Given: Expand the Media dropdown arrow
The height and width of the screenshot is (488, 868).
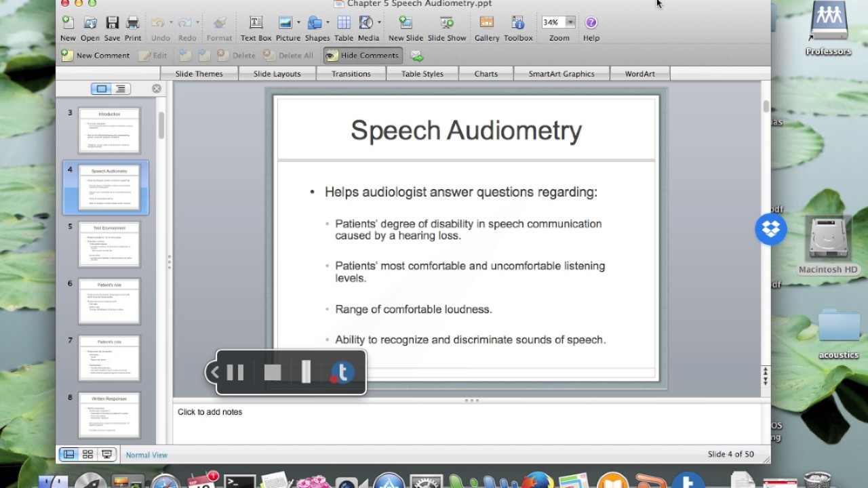Looking at the screenshot, I should 379,23.
